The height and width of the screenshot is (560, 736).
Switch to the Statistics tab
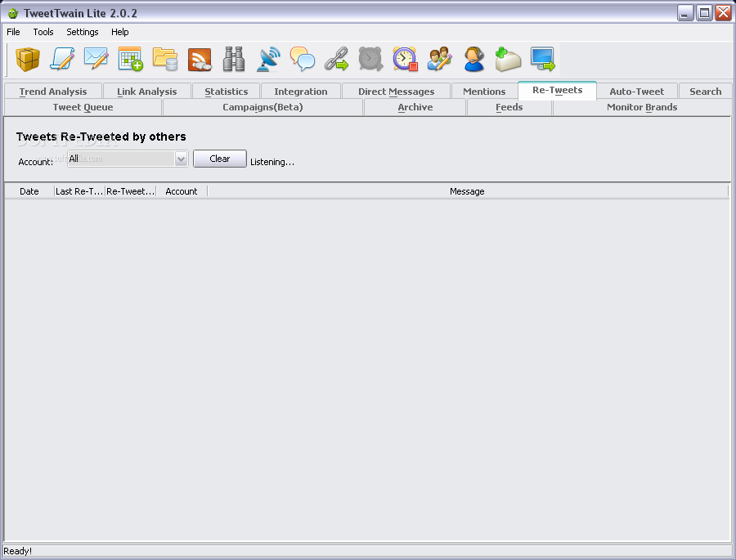[x=227, y=91]
